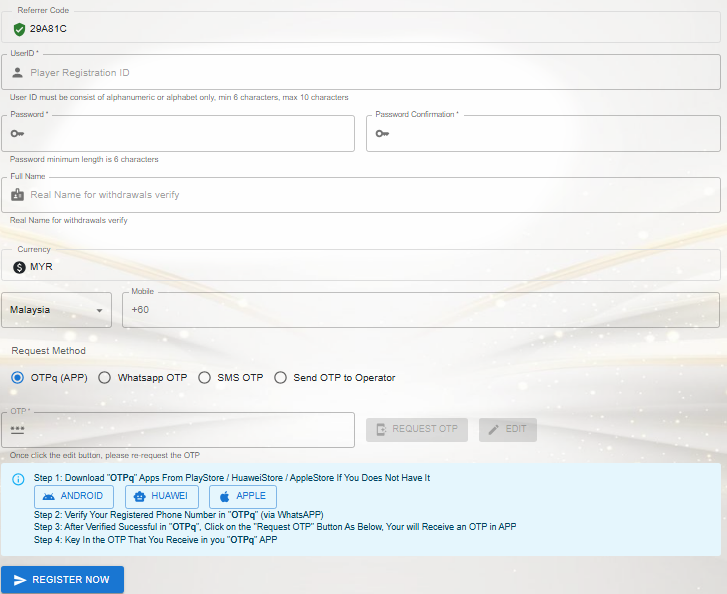Click the REQUEST OTP button
727x594 pixels.
tap(418, 429)
